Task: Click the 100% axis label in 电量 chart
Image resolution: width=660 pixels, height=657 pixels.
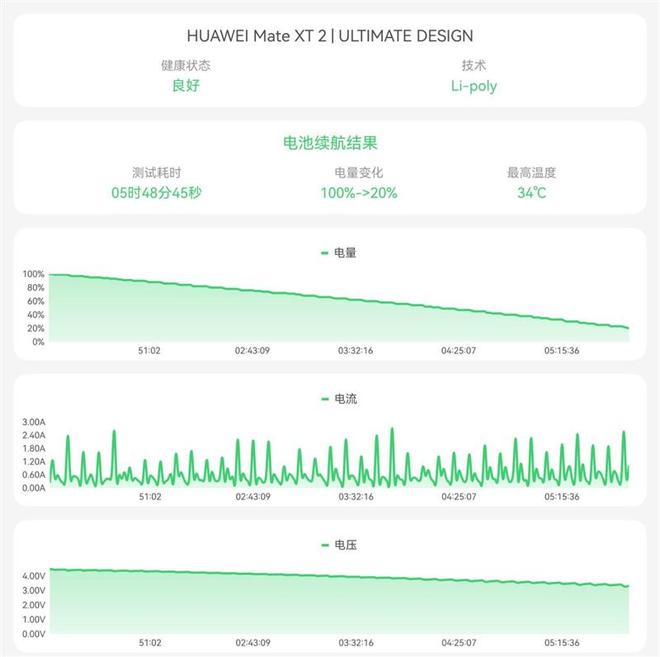Action: click(33, 274)
